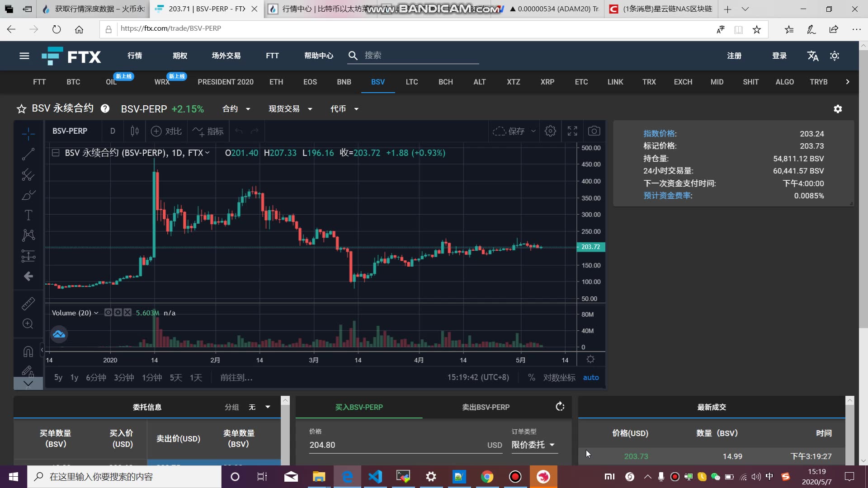The image size is (868, 488).
Task: Open the page settings gear icon
Action: pyautogui.click(x=838, y=109)
